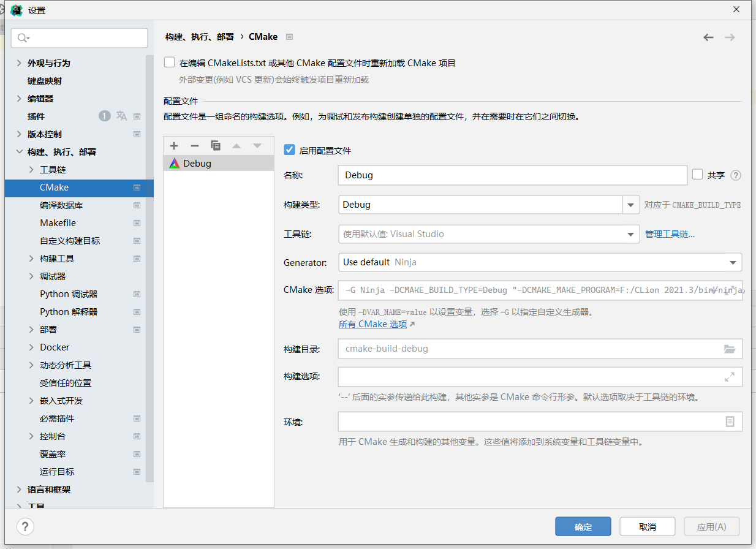Viewport: 756px width, 549px height.
Task: Open the 工具链 dropdown
Action: (630, 233)
